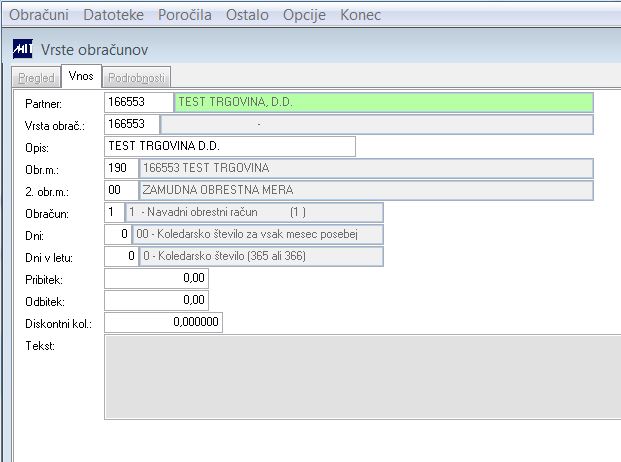Image resolution: width=621 pixels, height=462 pixels.
Task: Open the Ostalo menu
Action: click(247, 15)
